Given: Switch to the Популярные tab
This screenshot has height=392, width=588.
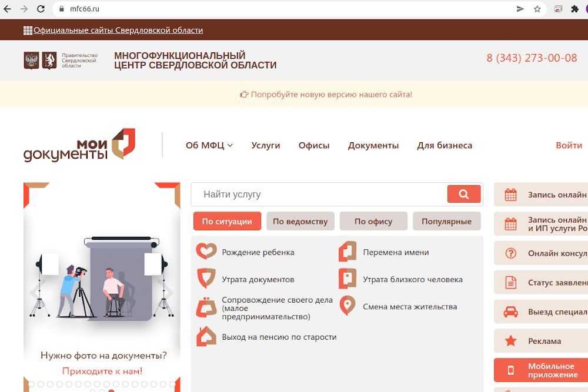Looking at the screenshot, I should [x=446, y=222].
